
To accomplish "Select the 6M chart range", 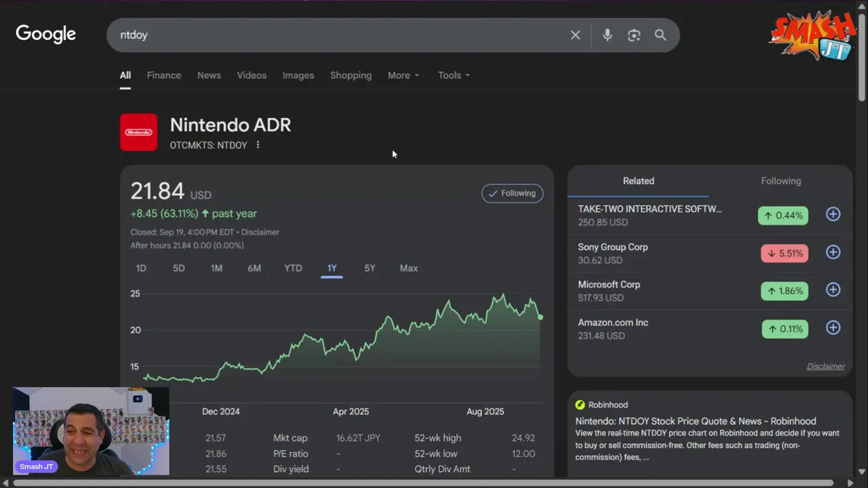I will (254, 268).
